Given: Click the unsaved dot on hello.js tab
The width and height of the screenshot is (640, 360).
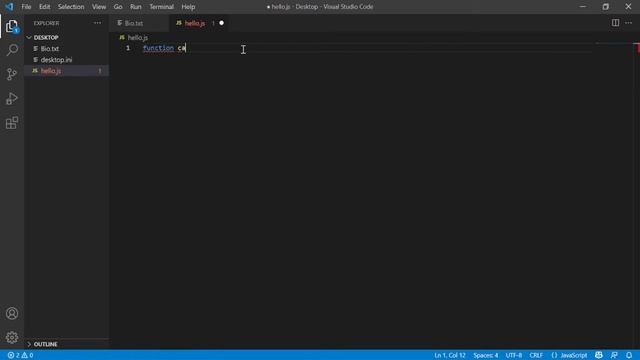Looking at the screenshot, I should pos(222,23).
